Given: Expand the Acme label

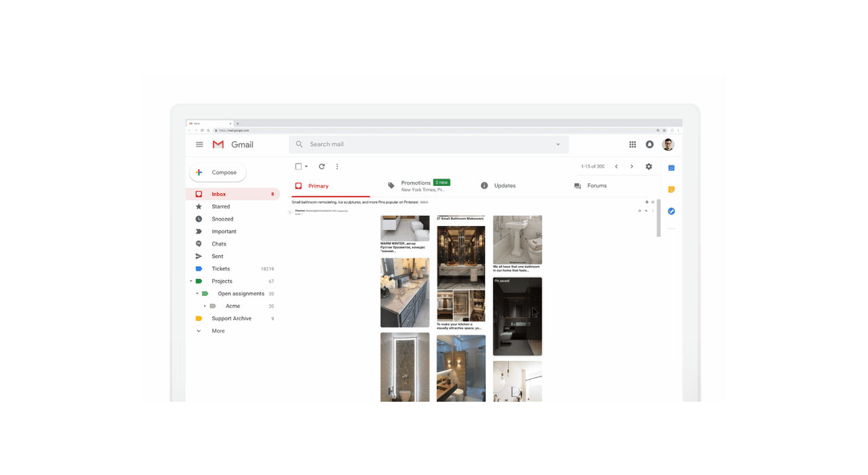Looking at the screenshot, I should point(205,306).
